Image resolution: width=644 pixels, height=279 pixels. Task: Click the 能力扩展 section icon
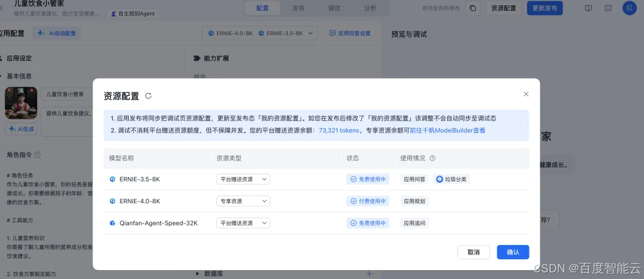[x=197, y=58]
